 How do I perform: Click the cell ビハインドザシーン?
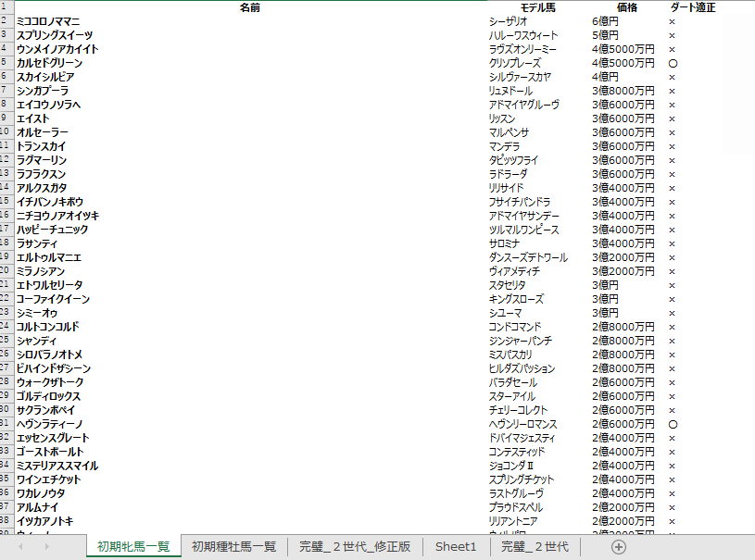[x=250, y=368]
